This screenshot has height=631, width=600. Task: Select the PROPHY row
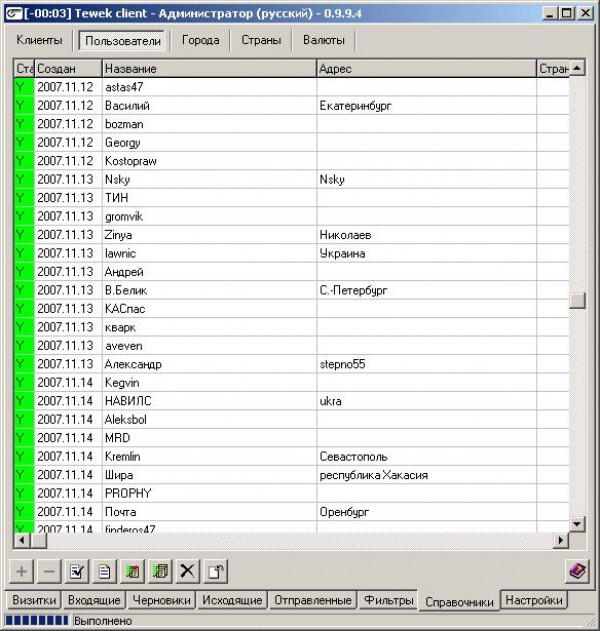coord(291,493)
